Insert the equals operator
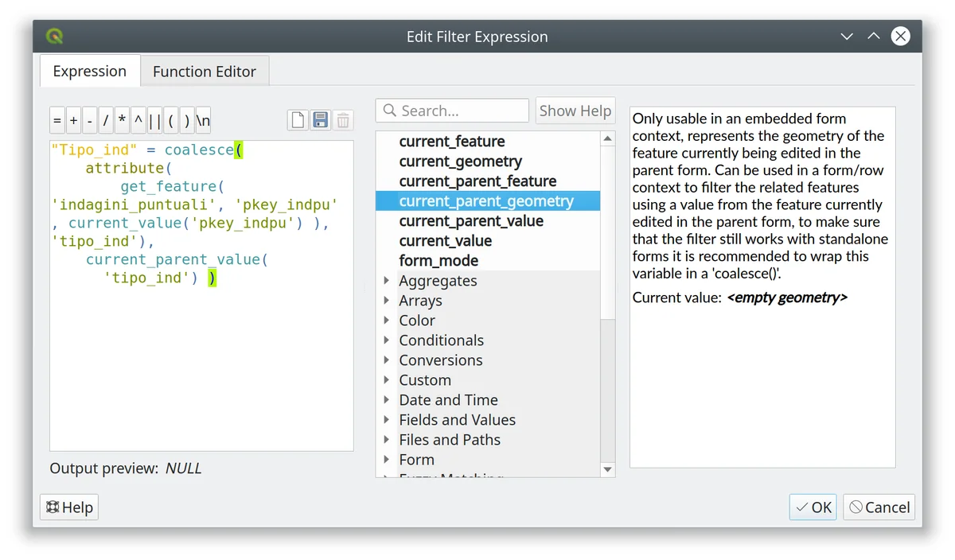Screen dimensions: 955x560 (57, 121)
